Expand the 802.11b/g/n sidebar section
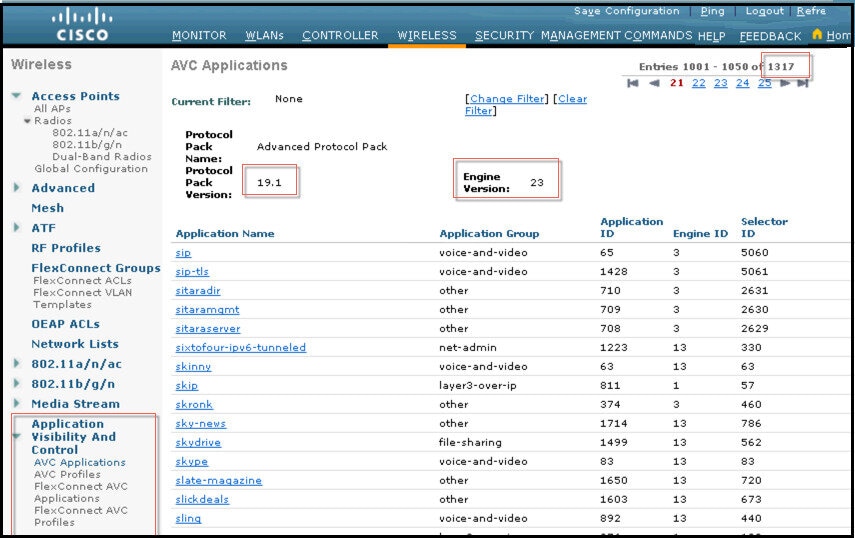 click(16, 384)
